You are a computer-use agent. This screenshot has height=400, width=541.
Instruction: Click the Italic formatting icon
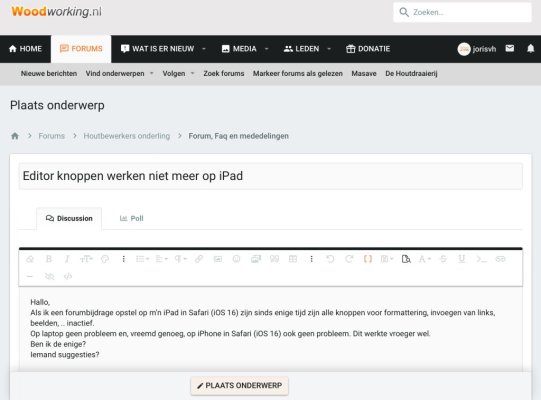click(67, 259)
